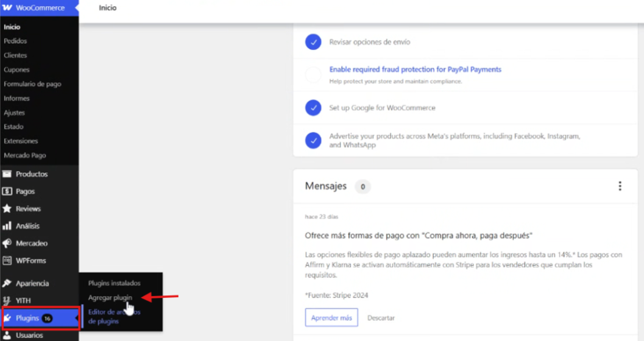The width and height of the screenshot is (644, 341).
Task: Click the Advertise your products across Meta task
Action: point(455,140)
